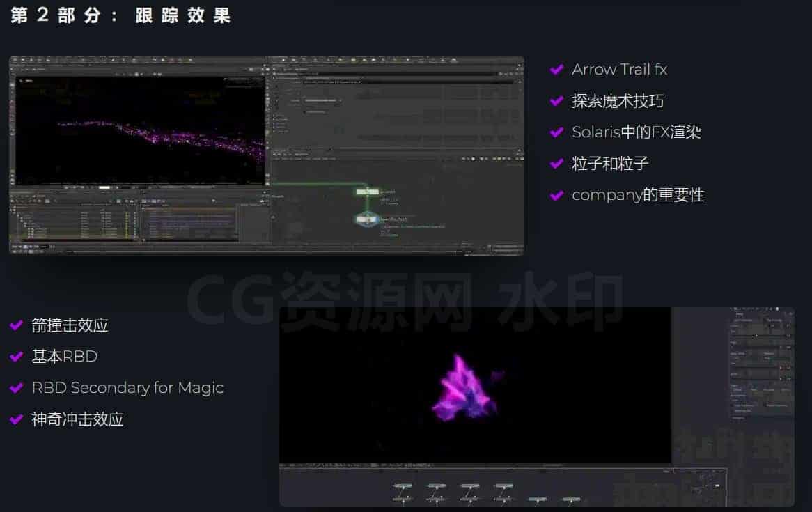The height and width of the screenshot is (512, 812).
Task: Select the upper green node in network editor
Action: tap(367, 192)
